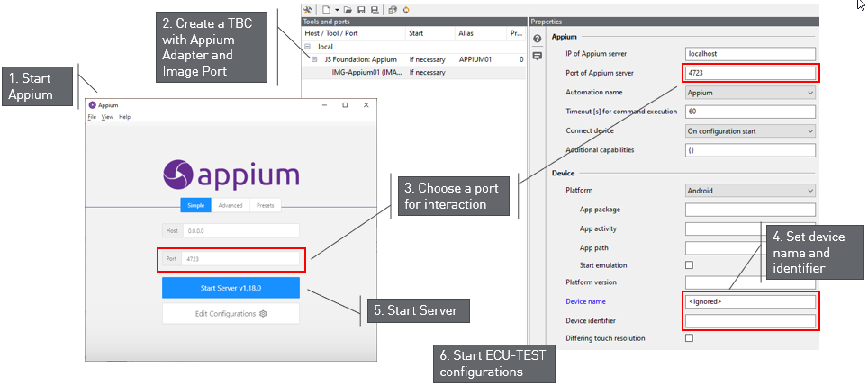
Task: Save the current configuration
Action: 361,9
